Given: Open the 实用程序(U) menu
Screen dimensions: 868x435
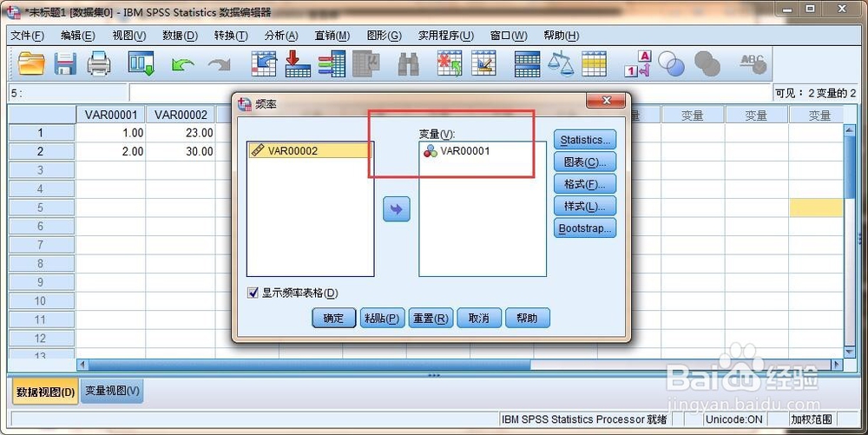Looking at the screenshot, I should (445, 36).
